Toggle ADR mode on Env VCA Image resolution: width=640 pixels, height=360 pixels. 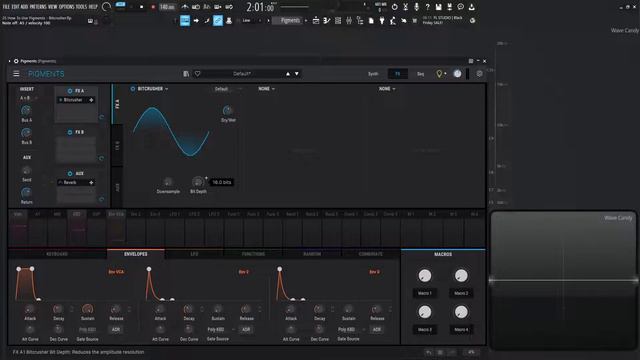point(116,329)
